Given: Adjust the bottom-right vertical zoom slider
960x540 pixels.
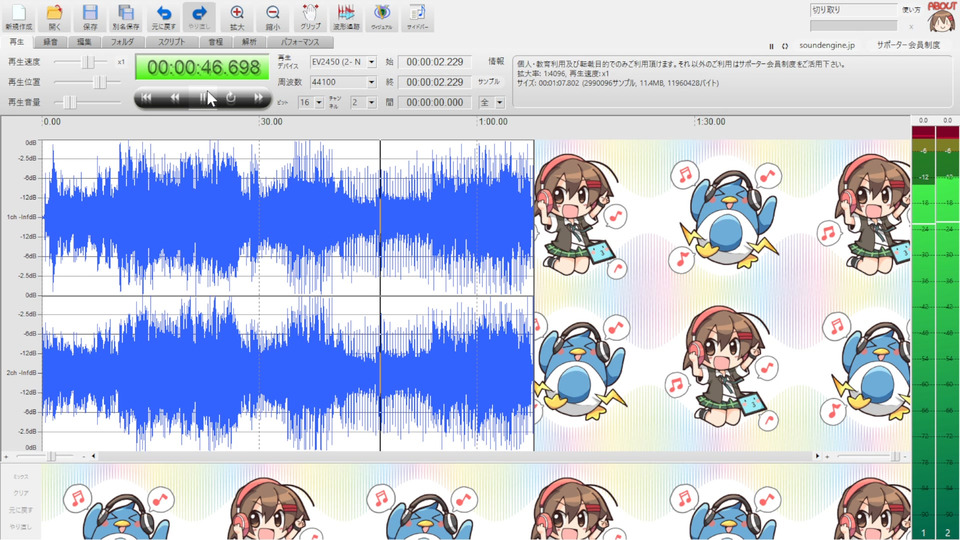Looking at the screenshot, I should [x=894, y=456].
